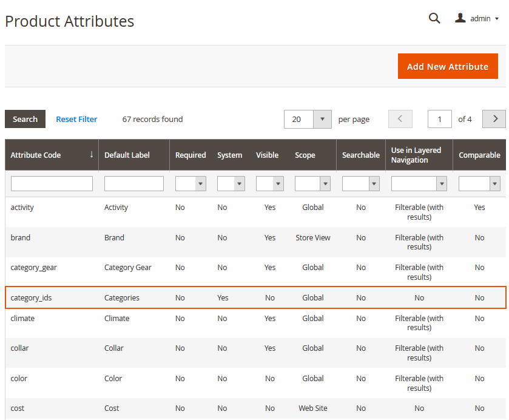Open the Visible filter dropdown
This screenshot has width=509, height=420.
(x=269, y=184)
